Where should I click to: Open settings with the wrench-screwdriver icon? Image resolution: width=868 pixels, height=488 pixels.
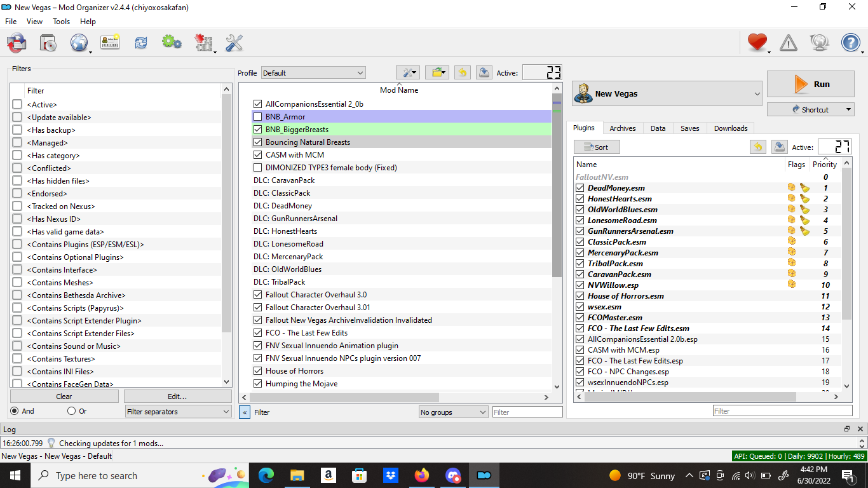point(234,43)
